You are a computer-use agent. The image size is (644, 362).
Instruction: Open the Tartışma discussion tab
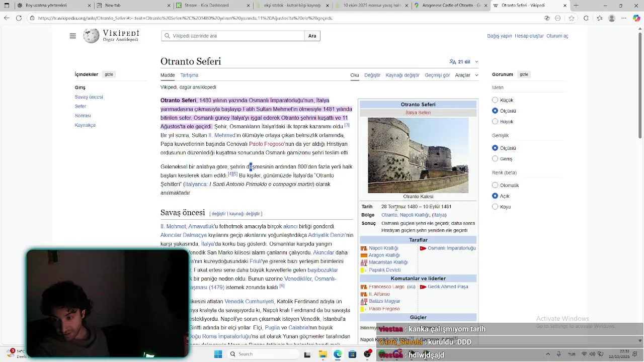click(x=189, y=75)
